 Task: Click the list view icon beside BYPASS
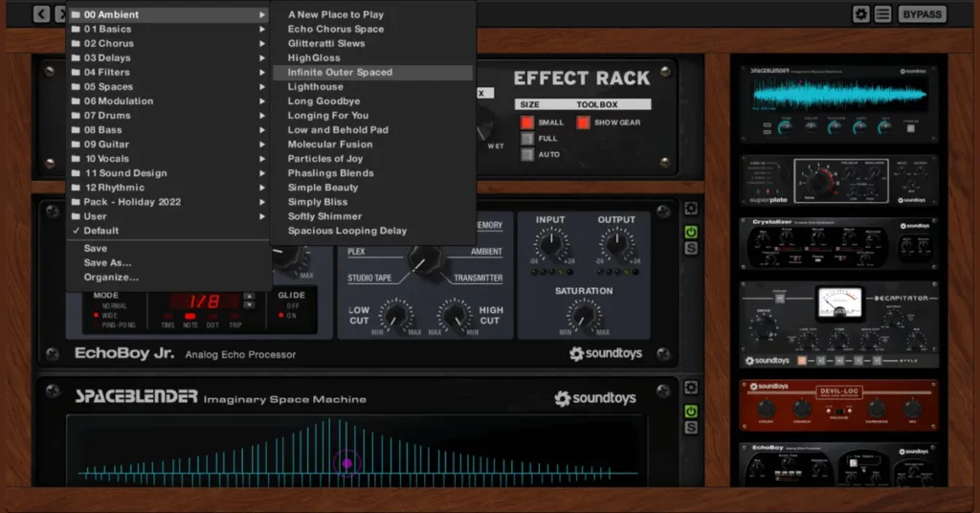(x=882, y=14)
